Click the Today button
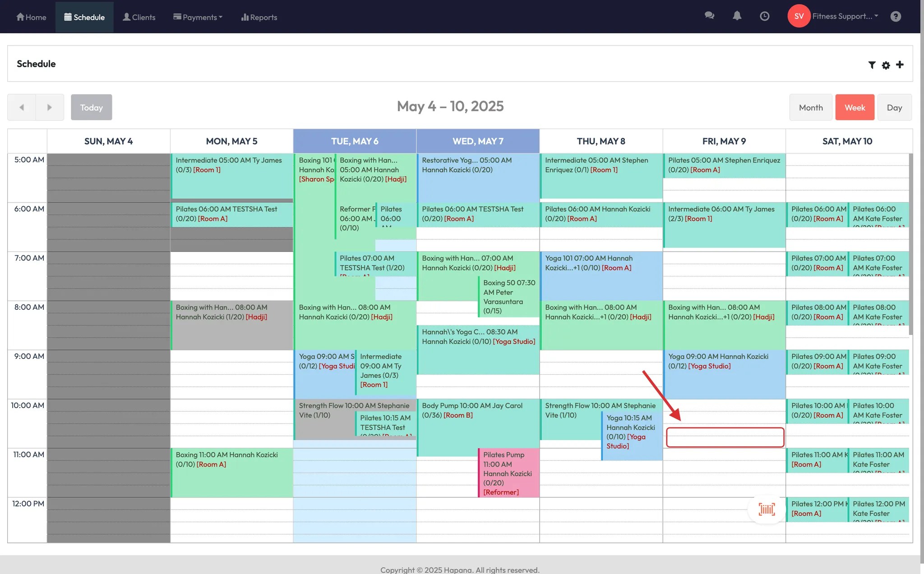924x574 pixels. coord(92,107)
